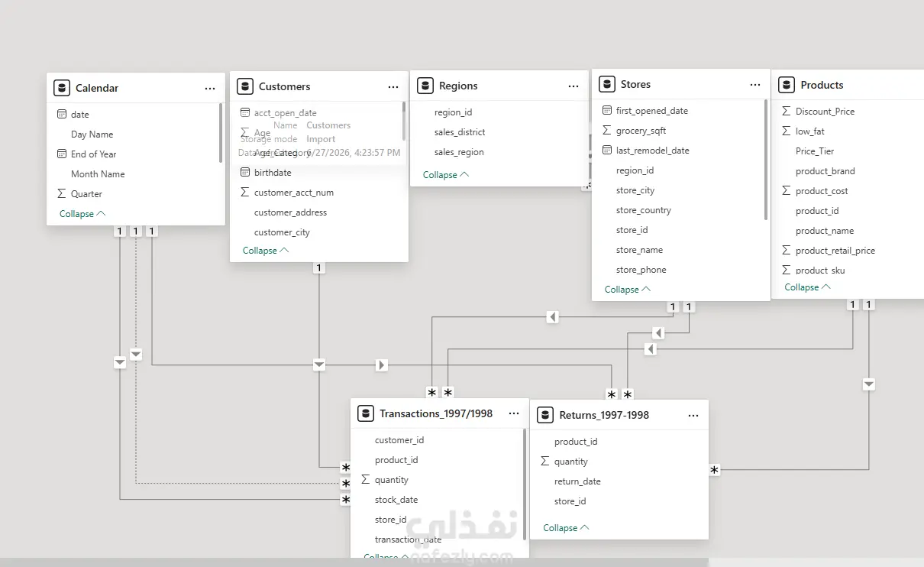Click the dotted inactive Calendar relationship arrow
Screen dimensions: 924x567
(136, 354)
